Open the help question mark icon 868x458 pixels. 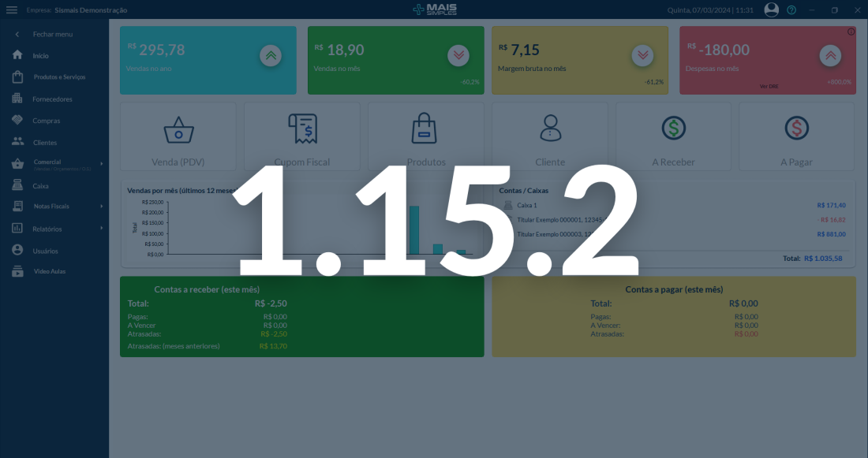point(791,10)
